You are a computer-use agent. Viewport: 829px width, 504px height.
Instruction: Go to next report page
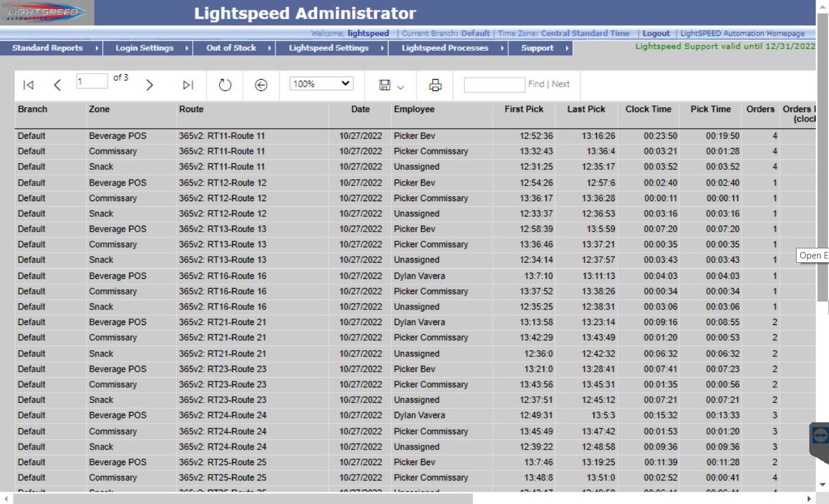(x=150, y=86)
